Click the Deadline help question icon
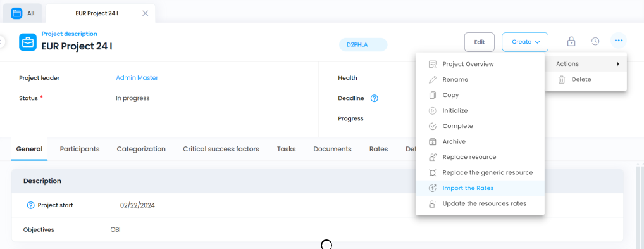 (x=374, y=98)
